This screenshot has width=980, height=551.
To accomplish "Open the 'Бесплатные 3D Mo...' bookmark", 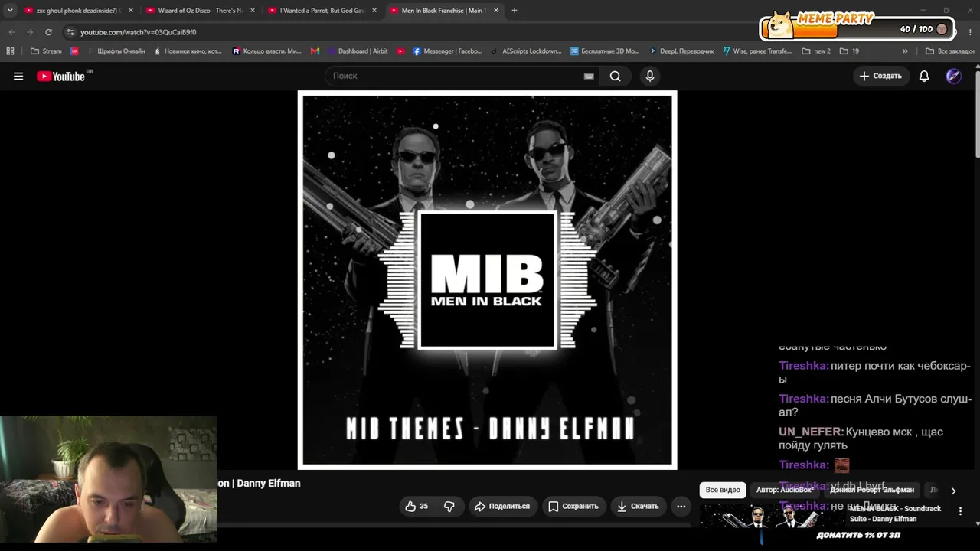I will tap(605, 51).
